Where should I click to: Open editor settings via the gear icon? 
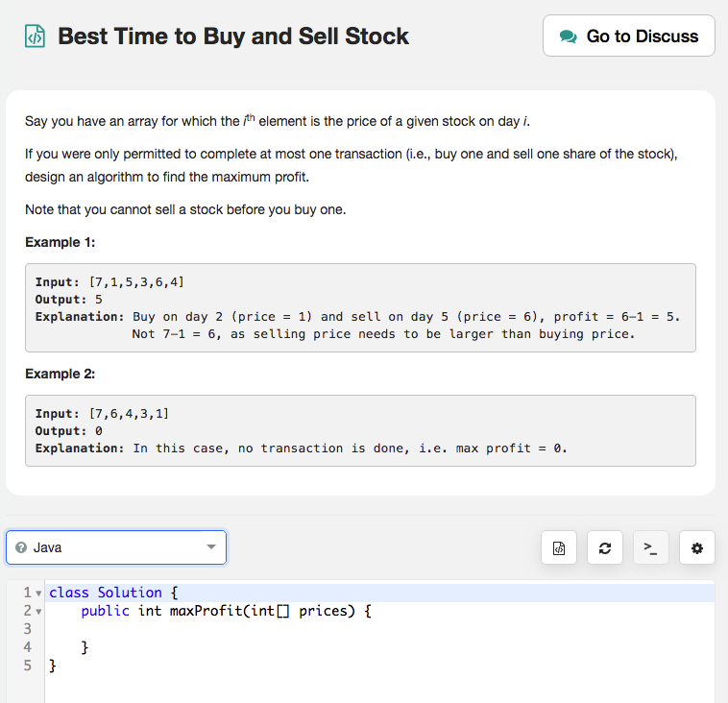pyautogui.click(x=697, y=548)
